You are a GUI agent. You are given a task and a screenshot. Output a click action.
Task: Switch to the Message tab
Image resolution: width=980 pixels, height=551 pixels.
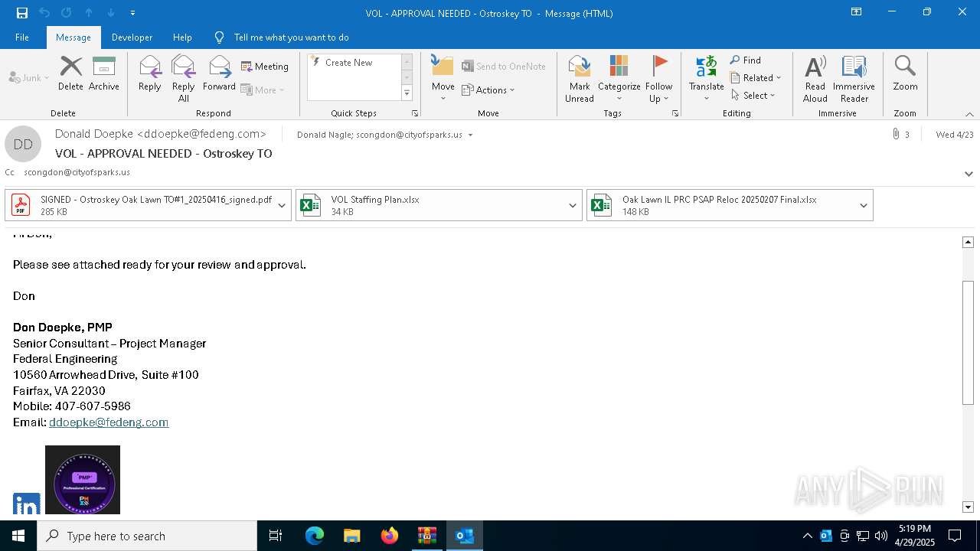click(x=73, y=37)
